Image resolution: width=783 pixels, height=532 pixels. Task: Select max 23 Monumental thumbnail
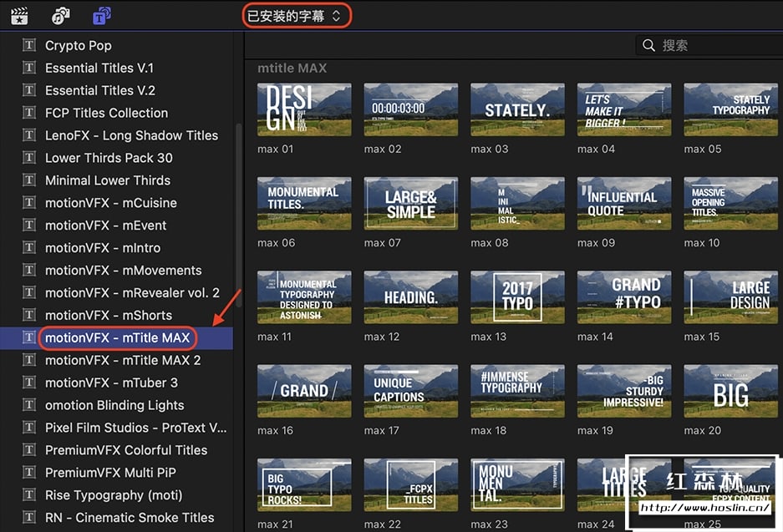pos(517,484)
